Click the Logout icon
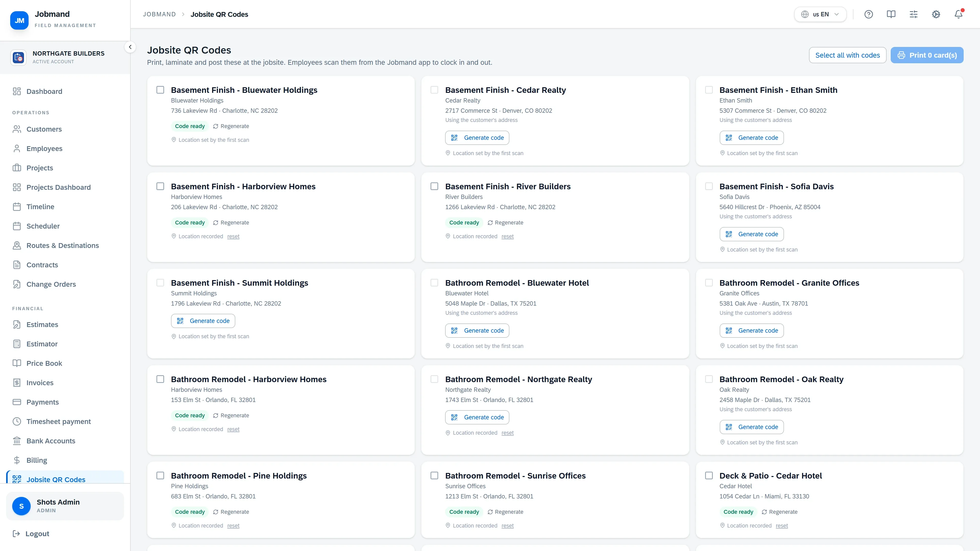The width and height of the screenshot is (980, 551). click(16, 533)
